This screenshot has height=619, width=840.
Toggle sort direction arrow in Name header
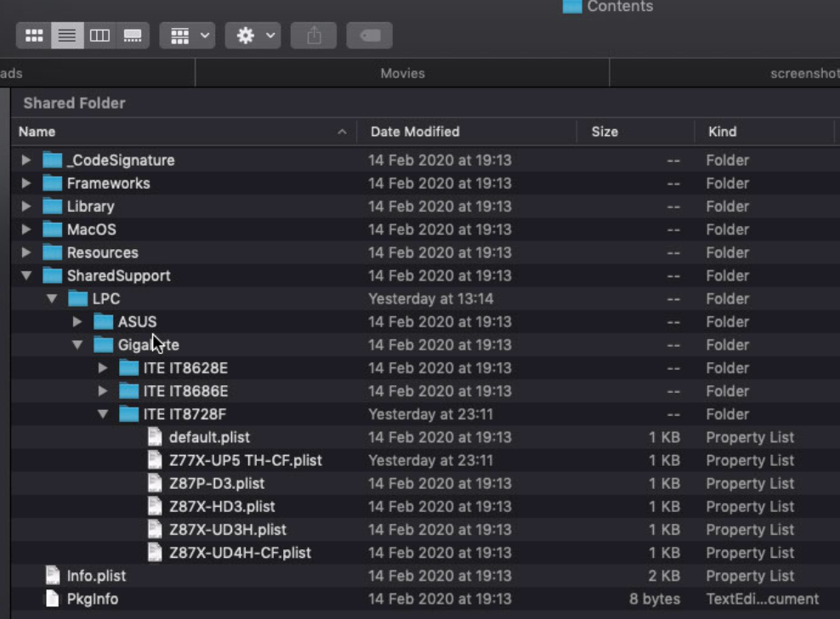pos(342,132)
